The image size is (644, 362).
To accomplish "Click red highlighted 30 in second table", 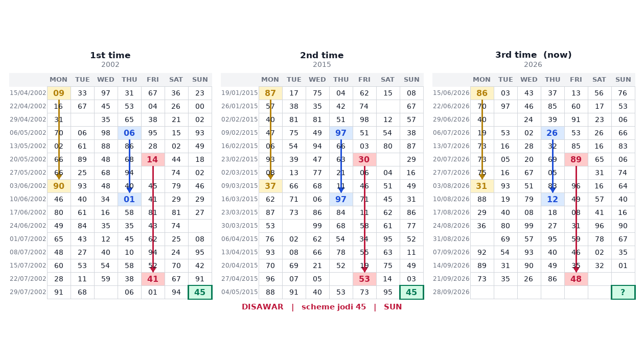I will pos(364,159).
